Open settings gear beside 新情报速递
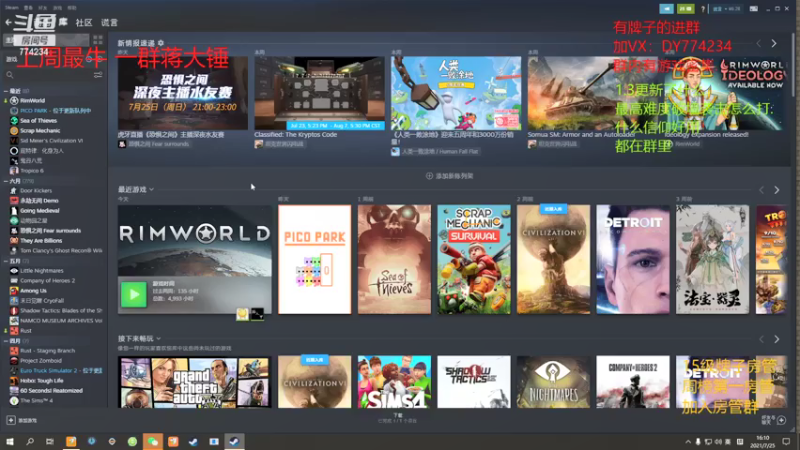 pos(161,43)
